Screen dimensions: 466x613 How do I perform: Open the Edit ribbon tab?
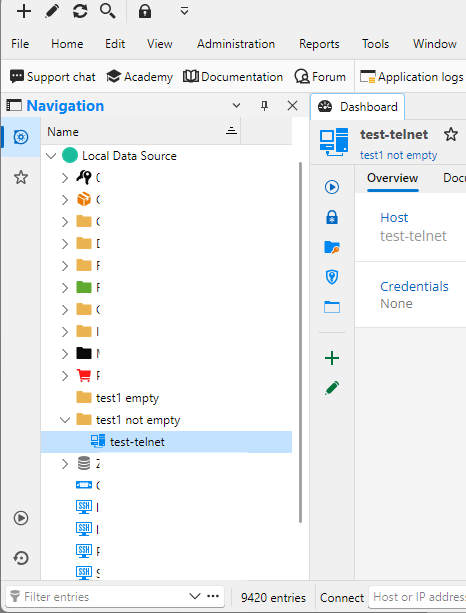115,44
